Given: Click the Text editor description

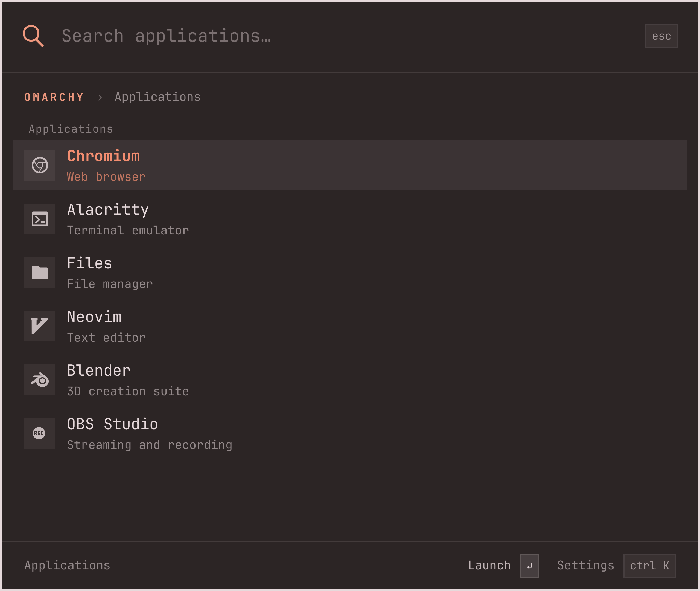Looking at the screenshot, I should click(106, 338).
